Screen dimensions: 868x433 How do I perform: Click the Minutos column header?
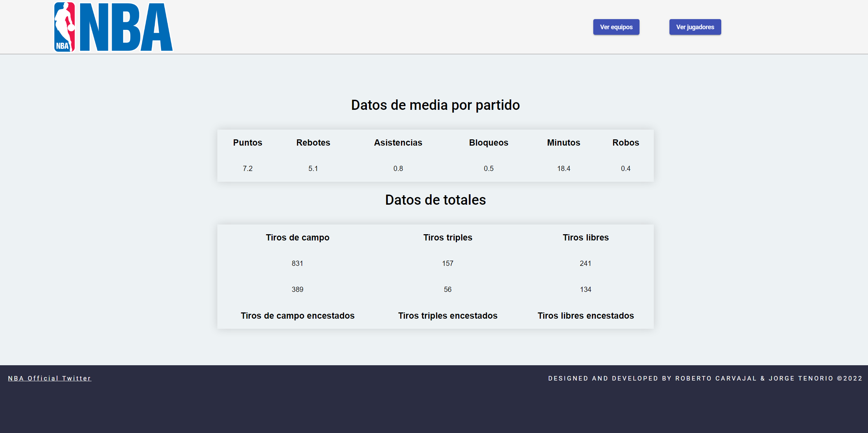(x=564, y=142)
